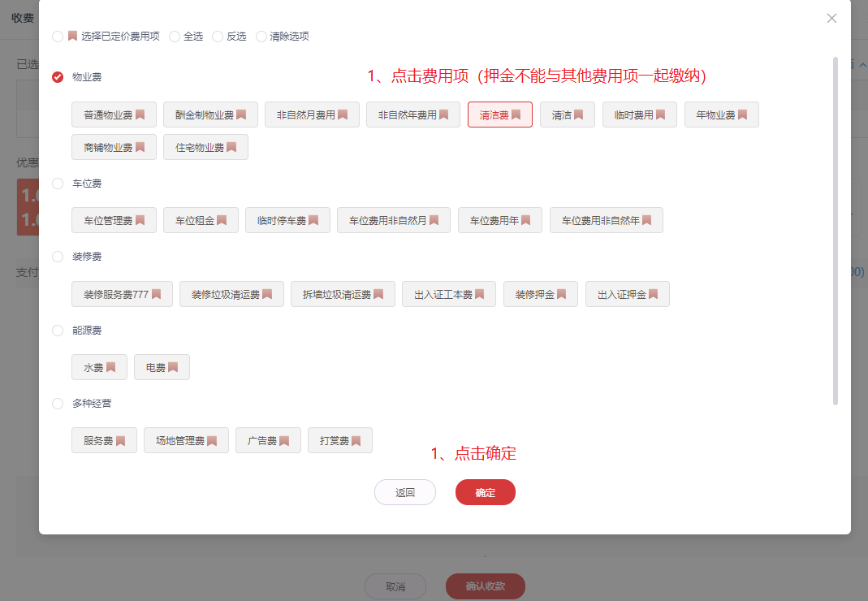Select the 装修服务费777 fee item
The height and width of the screenshot is (601, 868).
123,294
